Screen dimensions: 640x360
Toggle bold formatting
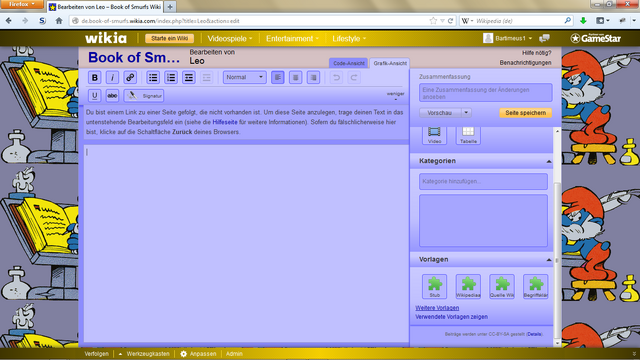[x=95, y=77]
